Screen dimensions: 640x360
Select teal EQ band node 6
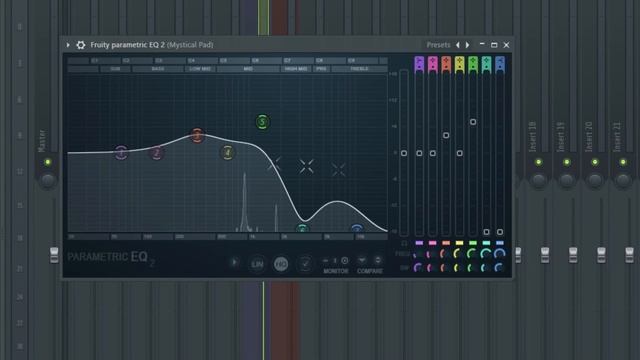[x=302, y=229]
